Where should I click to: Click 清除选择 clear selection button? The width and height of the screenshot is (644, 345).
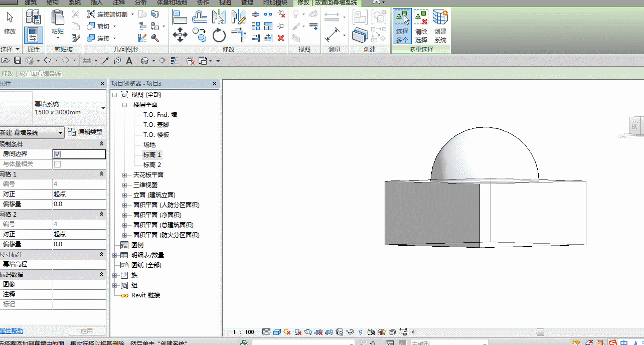pyautogui.click(x=421, y=26)
